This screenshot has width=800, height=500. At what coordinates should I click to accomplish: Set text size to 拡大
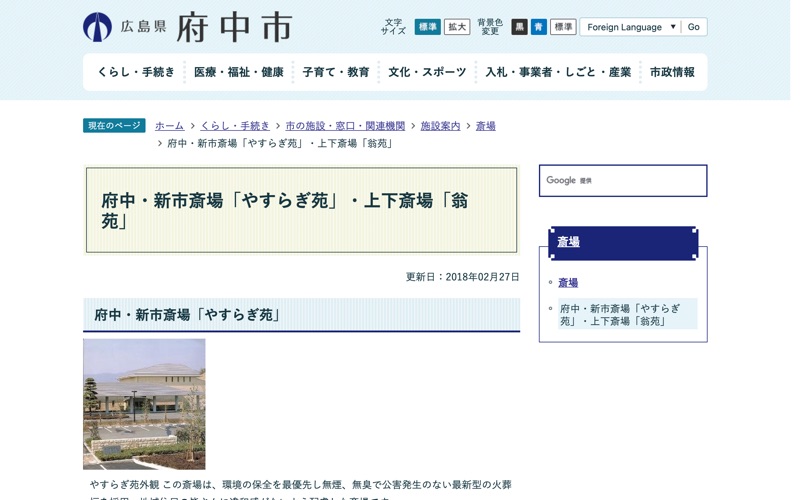point(457,27)
